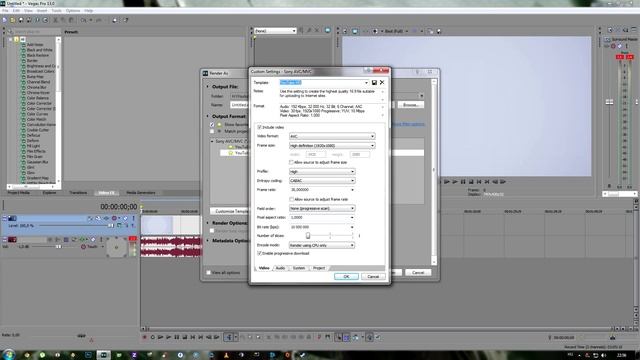Click OK in Custom Settings dialog
This screenshot has width=640, height=360.
click(x=346, y=277)
